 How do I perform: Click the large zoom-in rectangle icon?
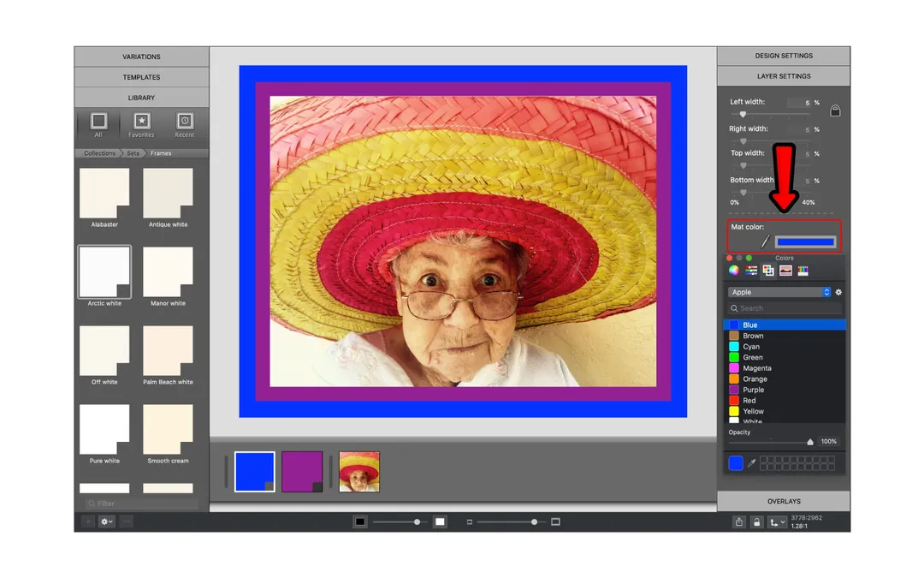pos(556,521)
